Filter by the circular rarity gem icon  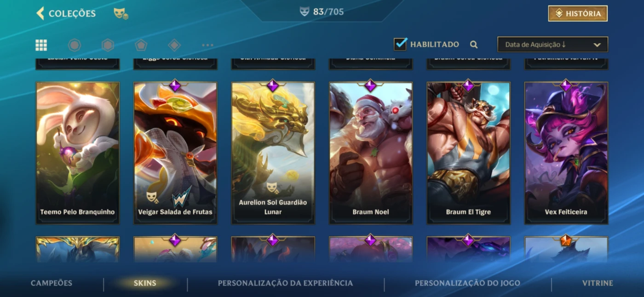[75, 45]
